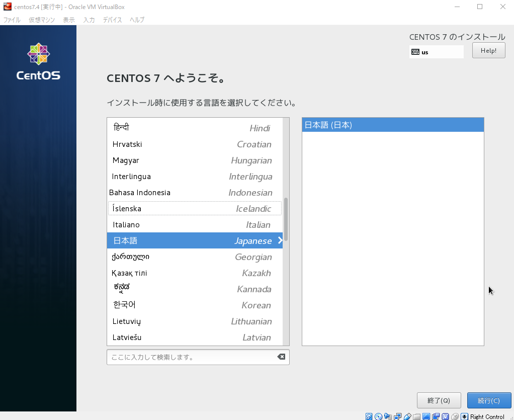
Task: Expand the Japanese language arrow chevron
Action: coord(280,240)
